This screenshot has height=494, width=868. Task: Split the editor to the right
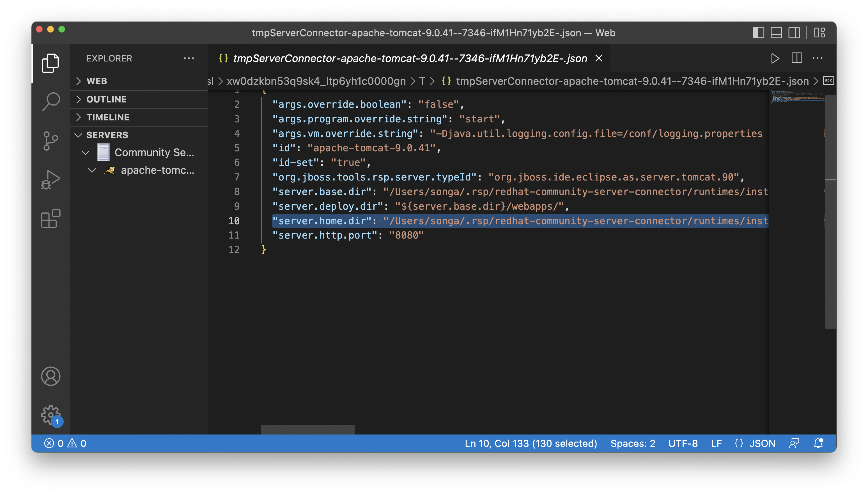[x=796, y=58]
